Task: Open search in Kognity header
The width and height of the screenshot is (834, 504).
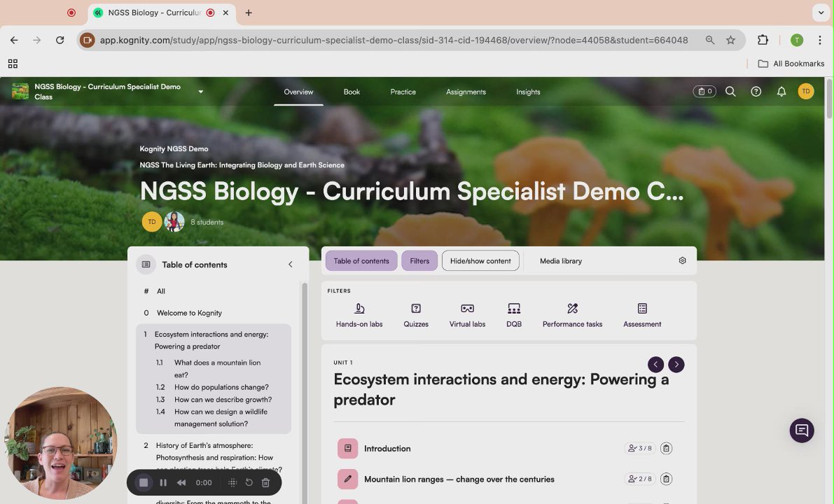Action: coord(731,92)
